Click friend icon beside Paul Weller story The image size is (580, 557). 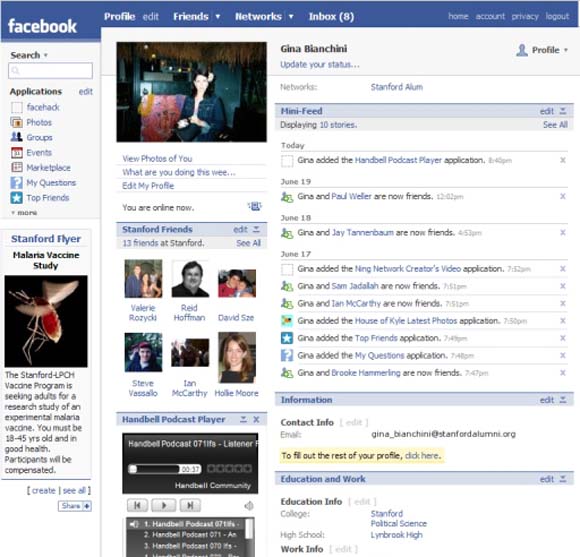[x=287, y=197]
